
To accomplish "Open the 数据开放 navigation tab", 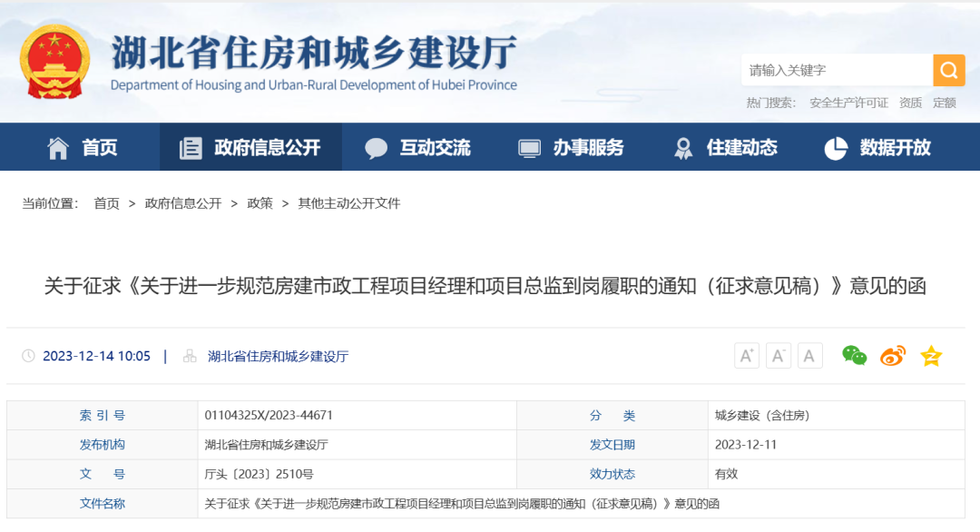I will tap(874, 147).
